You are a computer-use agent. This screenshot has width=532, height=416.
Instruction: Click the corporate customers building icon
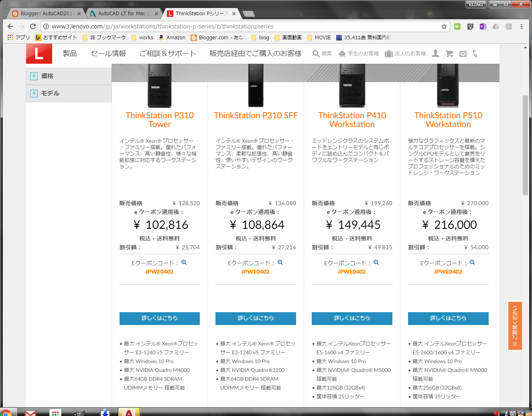point(388,54)
